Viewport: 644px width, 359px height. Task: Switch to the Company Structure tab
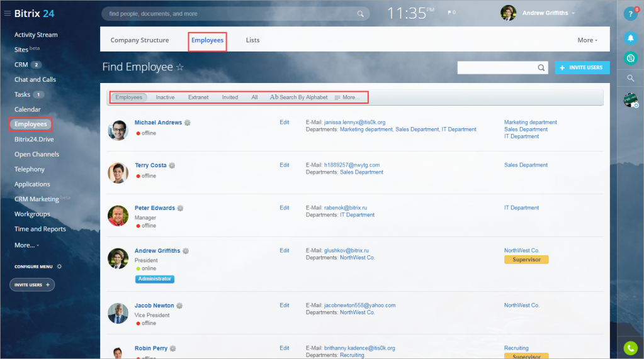140,40
